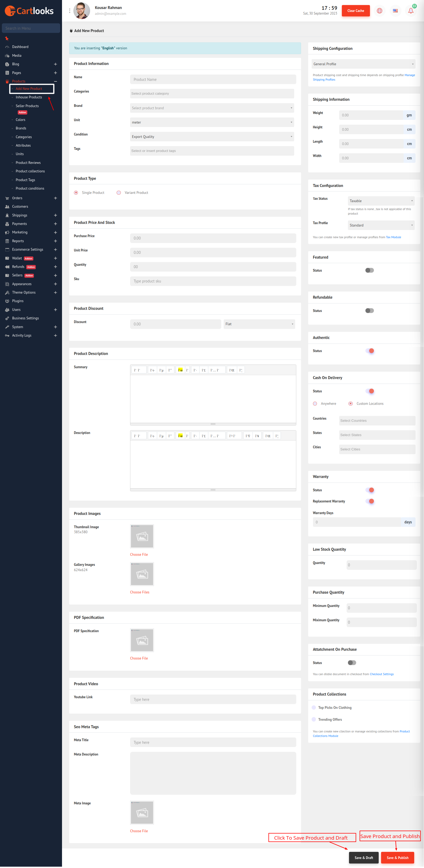Click the Plugins icon in sidebar
This screenshot has height=868, width=424.
coord(7,301)
